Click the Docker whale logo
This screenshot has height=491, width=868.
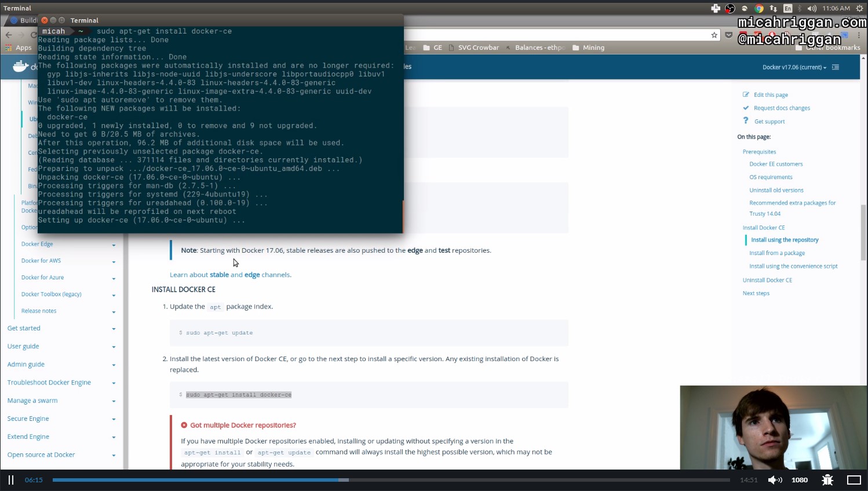tap(20, 66)
